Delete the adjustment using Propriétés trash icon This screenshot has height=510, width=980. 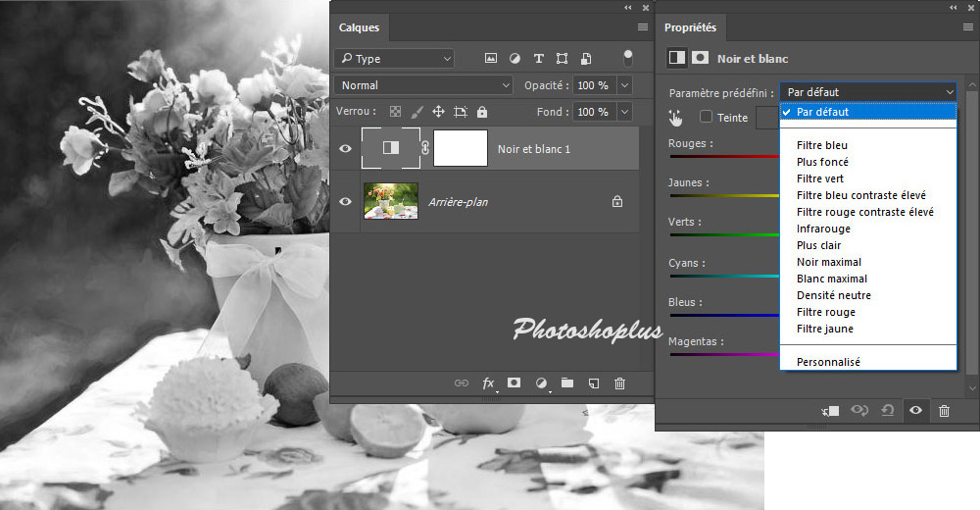(x=944, y=411)
